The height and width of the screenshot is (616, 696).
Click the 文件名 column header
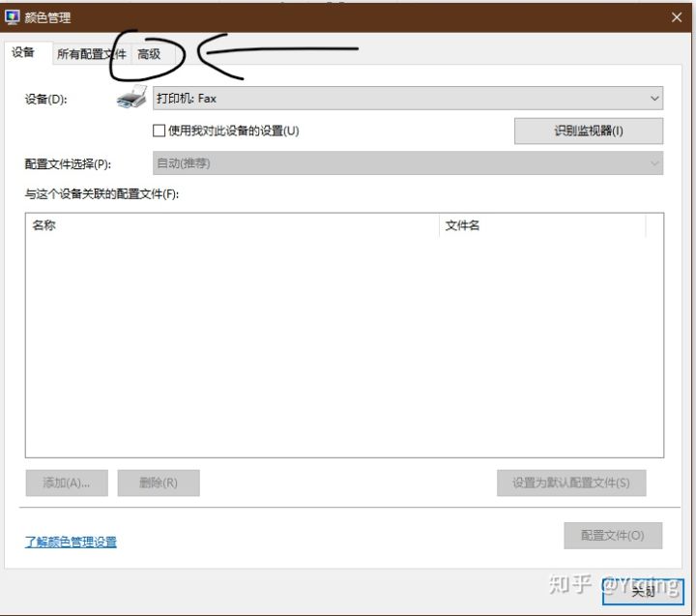click(542, 225)
